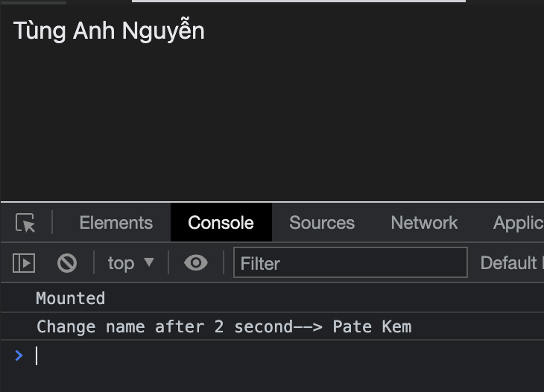Create live expression using eye icon
Viewport: 544px width, 392px height.
[x=196, y=262]
